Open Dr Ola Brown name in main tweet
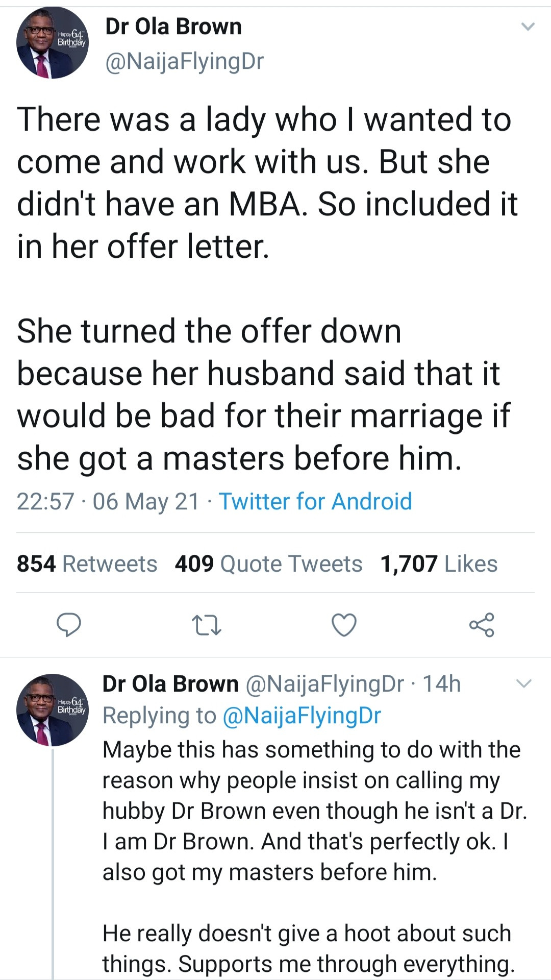The image size is (551, 980). coord(173,27)
